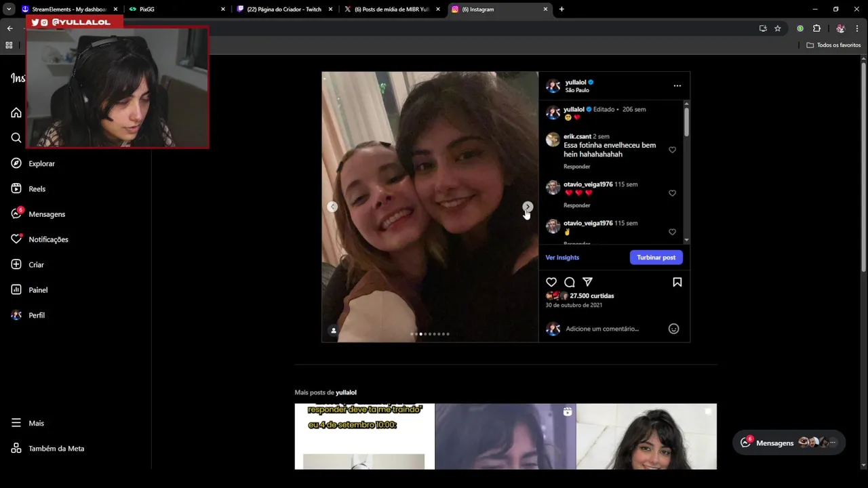Switch to Página do Criador Twitch tab
Image resolution: width=868 pixels, height=488 pixels.
coord(284,9)
